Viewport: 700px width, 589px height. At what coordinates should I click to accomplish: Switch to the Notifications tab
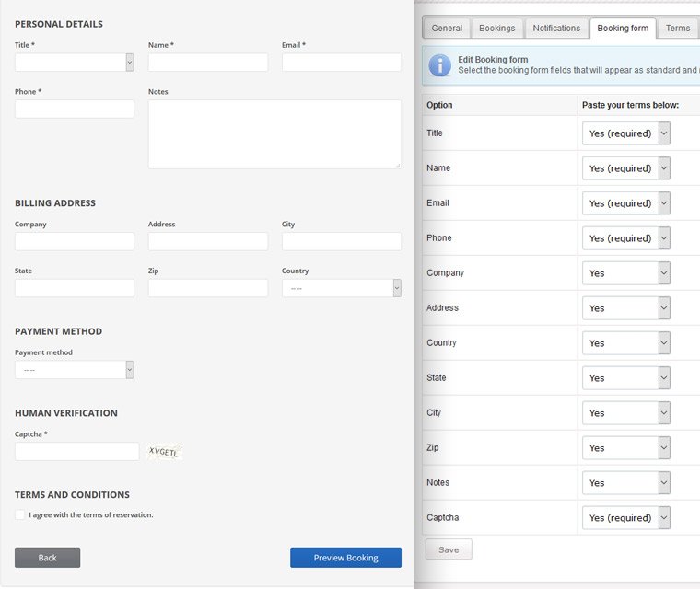click(x=556, y=29)
